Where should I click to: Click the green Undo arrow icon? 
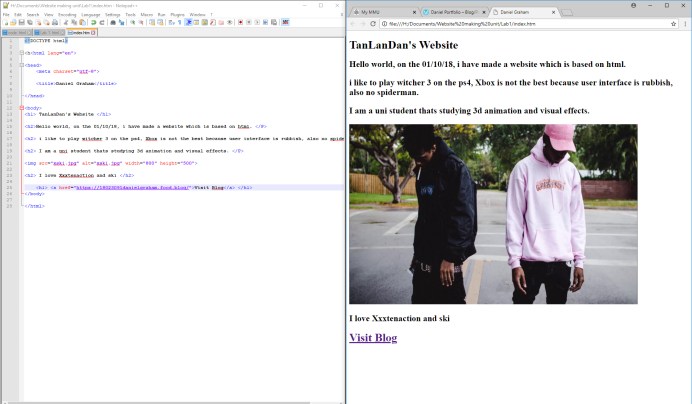[93, 22]
